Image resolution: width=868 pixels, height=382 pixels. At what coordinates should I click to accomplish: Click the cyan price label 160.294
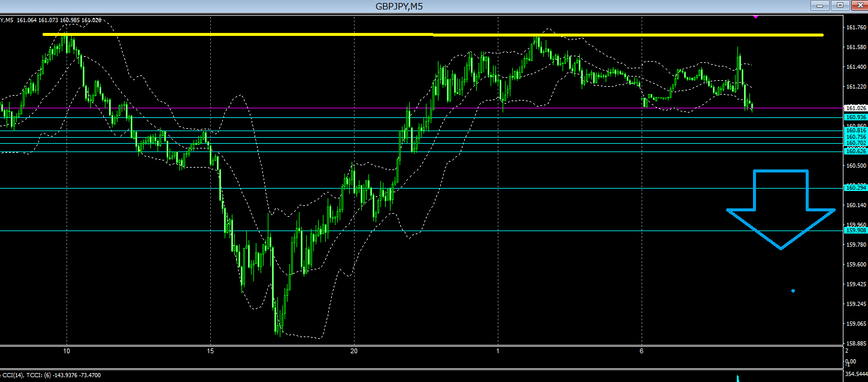click(x=855, y=188)
